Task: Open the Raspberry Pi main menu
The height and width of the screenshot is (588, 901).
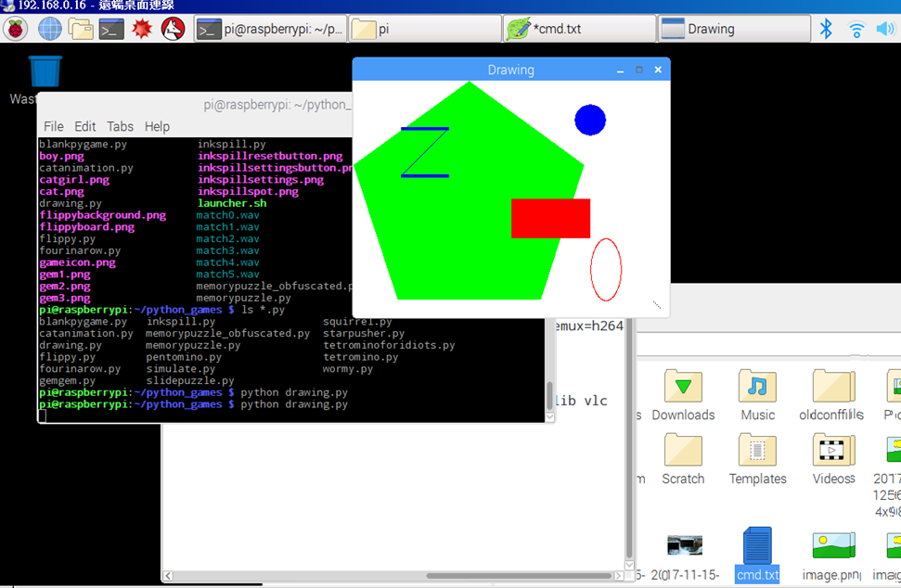Action: [x=16, y=29]
